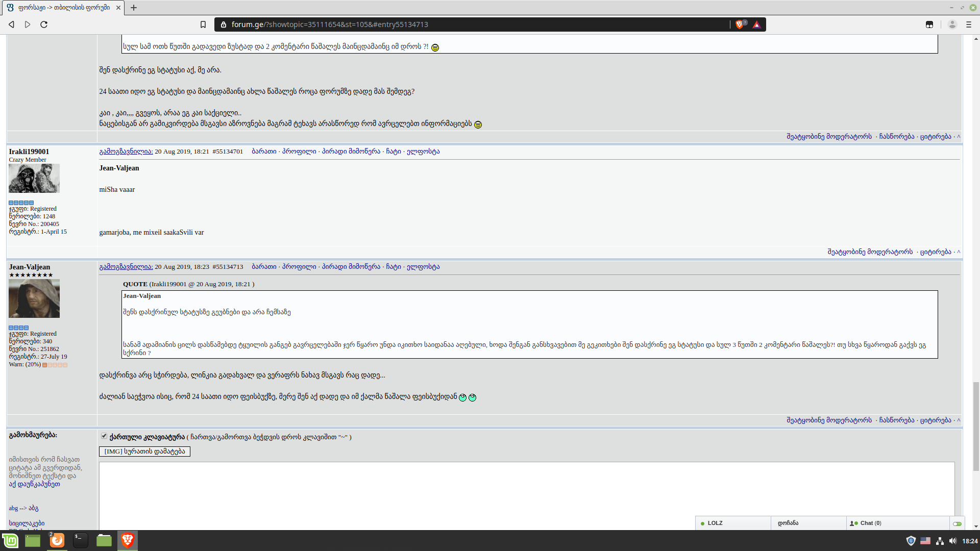Screen dimensions: 980x551
Task: Click the Brave Rewards triangle icon
Action: (x=756, y=24)
